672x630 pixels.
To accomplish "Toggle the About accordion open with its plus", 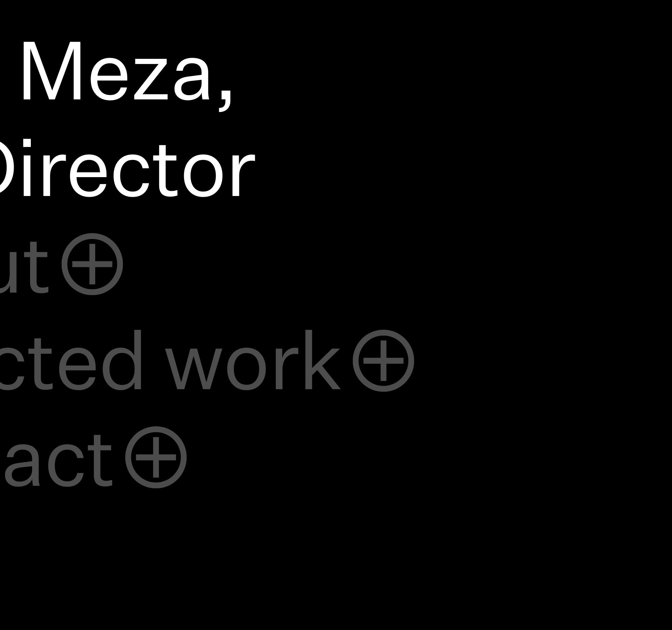I will coord(92,264).
